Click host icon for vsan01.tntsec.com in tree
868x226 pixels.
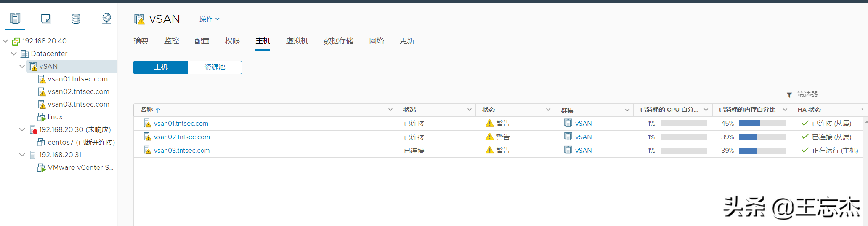click(x=42, y=79)
